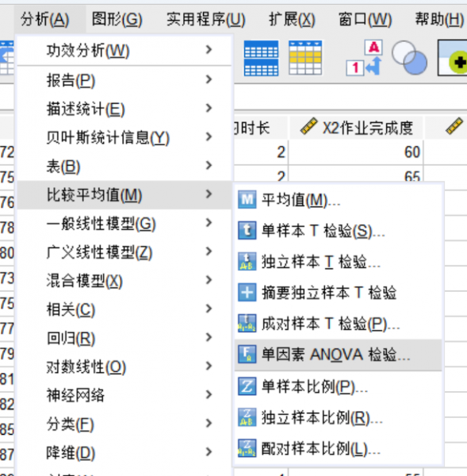The height and width of the screenshot is (476, 467).
Task: Select 报告(P) menu entry
Action: pos(124,80)
